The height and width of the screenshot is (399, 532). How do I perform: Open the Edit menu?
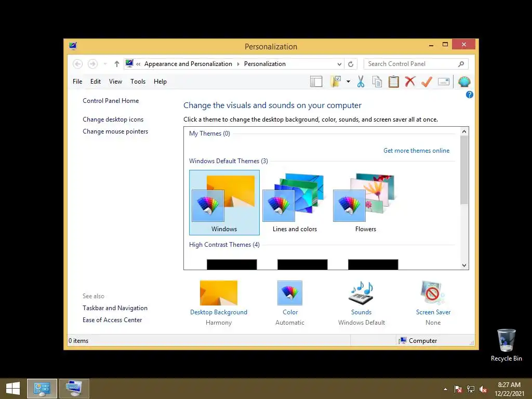pos(96,82)
